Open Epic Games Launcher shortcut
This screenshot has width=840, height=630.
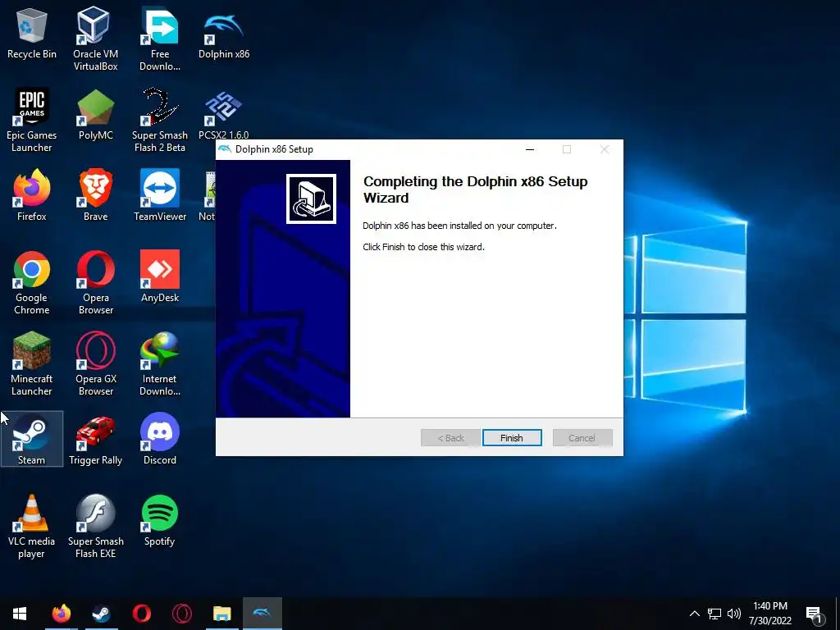click(x=32, y=120)
